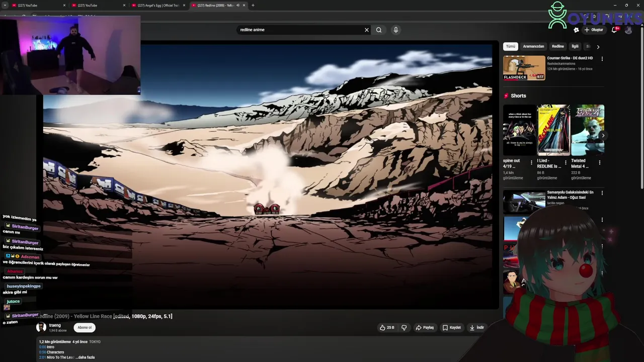Viewport: 644px width, 362px height.
Task: Open Samanyolu Galaksisindeki En Yalnız Adam video
Action: 570,195
